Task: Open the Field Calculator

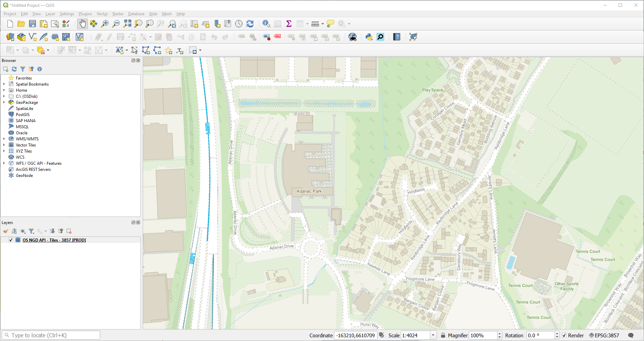Action: [x=277, y=24]
